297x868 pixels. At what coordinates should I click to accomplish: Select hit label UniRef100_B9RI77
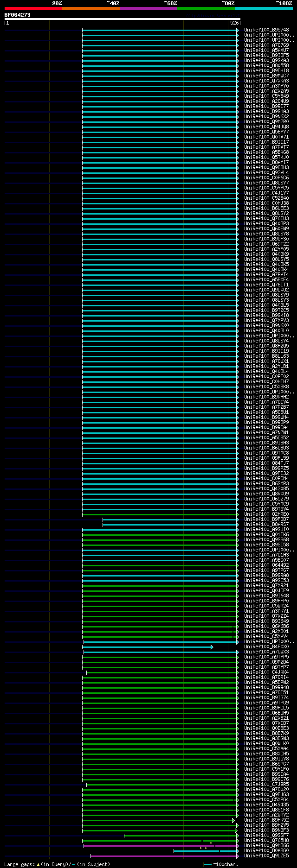(266, 107)
